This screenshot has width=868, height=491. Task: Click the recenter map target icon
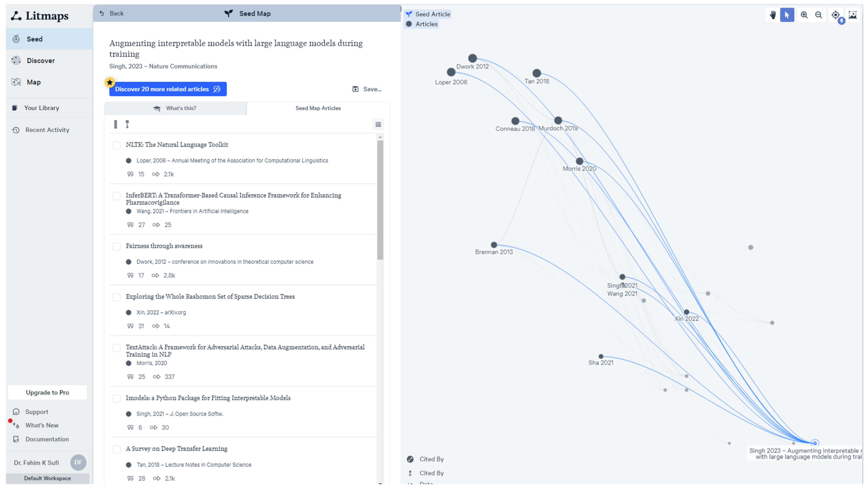tap(835, 15)
